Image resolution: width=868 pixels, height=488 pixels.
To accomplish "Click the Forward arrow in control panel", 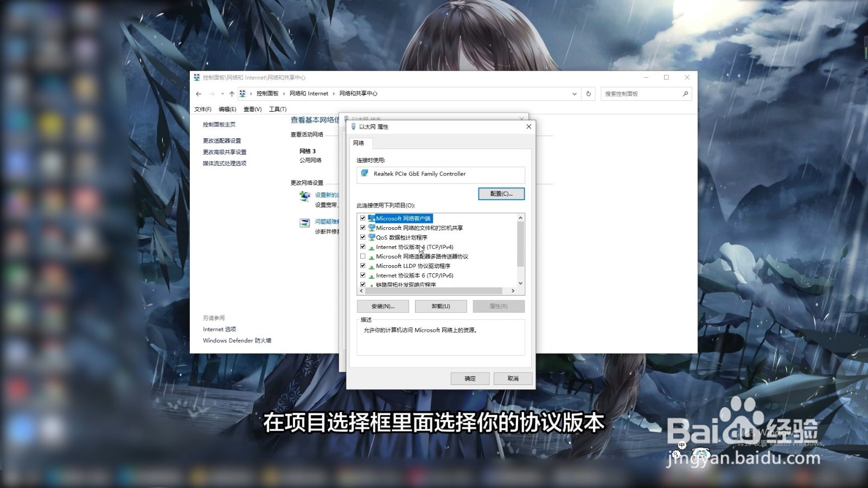I will [x=212, y=94].
